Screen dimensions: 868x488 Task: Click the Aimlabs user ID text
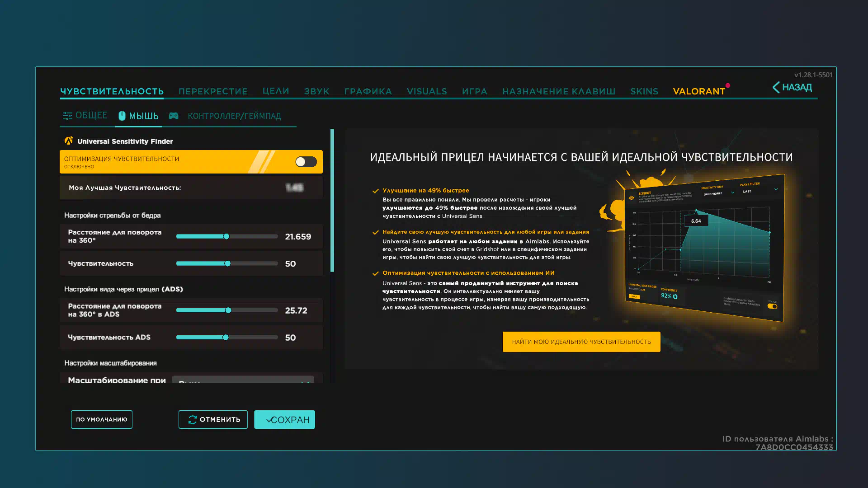[778, 443]
